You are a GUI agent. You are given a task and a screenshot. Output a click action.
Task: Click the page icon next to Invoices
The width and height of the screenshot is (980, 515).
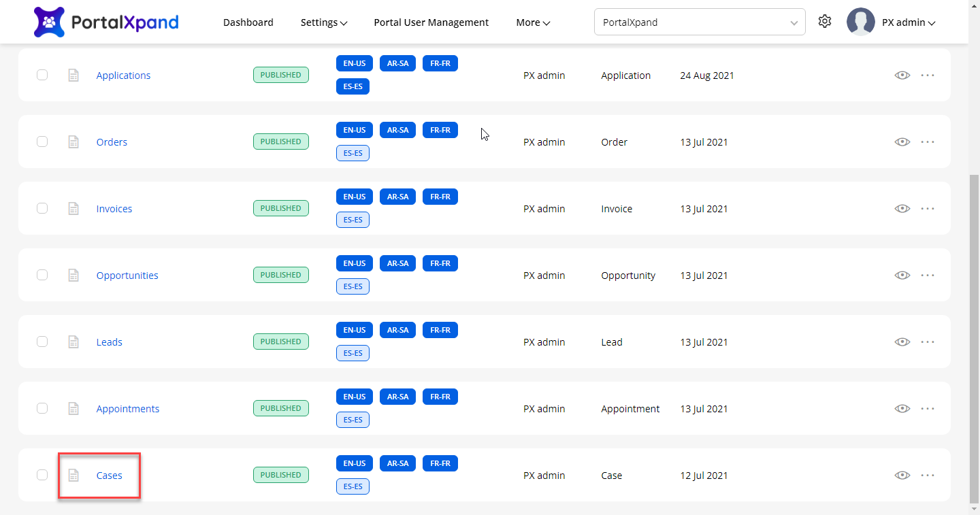[x=73, y=209]
